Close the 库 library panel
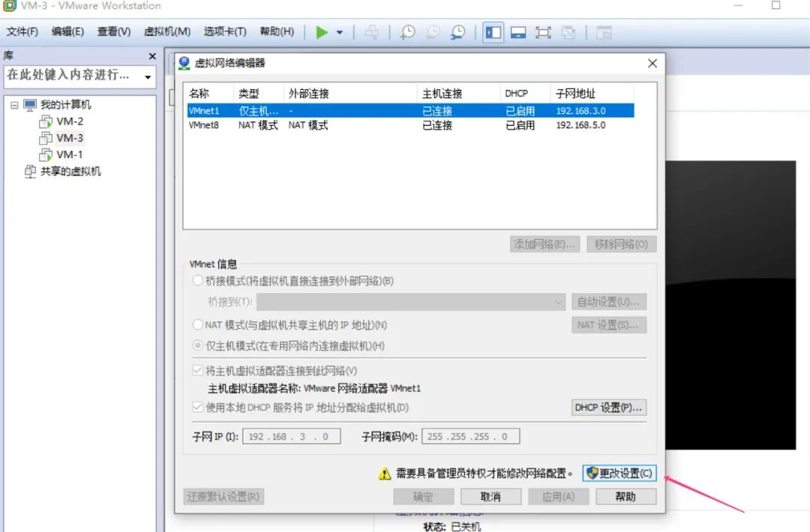This screenshot has height=532, width=810. pyautogui.click(x=151, y=55)
